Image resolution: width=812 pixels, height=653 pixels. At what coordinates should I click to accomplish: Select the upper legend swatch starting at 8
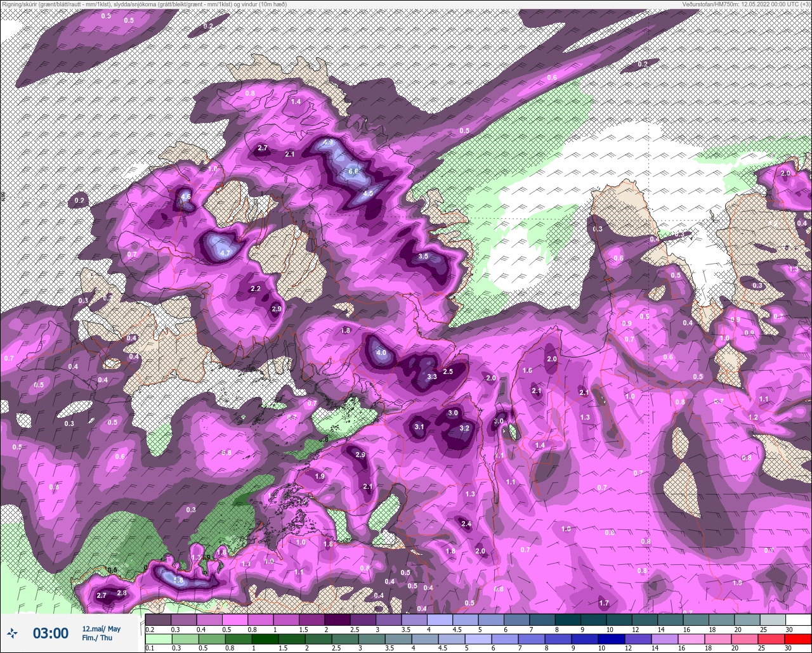[568, 619]
